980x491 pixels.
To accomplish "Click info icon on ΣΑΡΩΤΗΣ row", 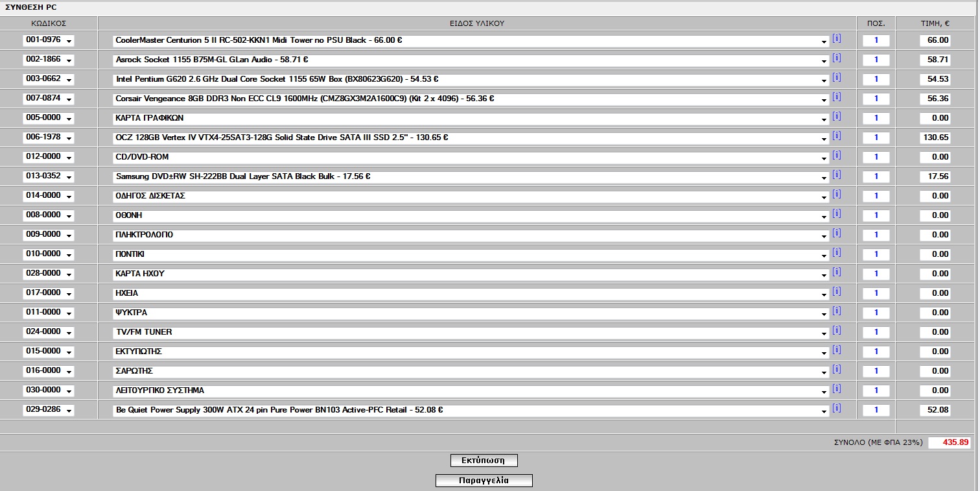I will click(837, 369).
